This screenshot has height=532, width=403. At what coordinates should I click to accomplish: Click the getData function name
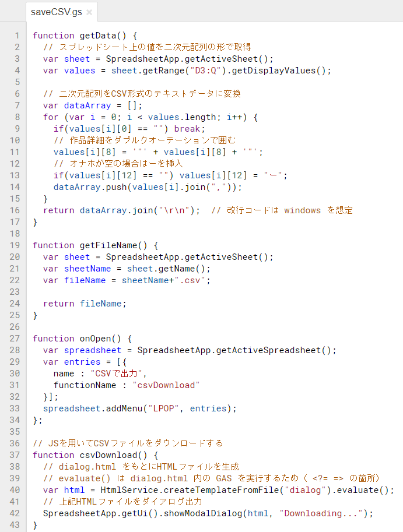tap(98, 36)
